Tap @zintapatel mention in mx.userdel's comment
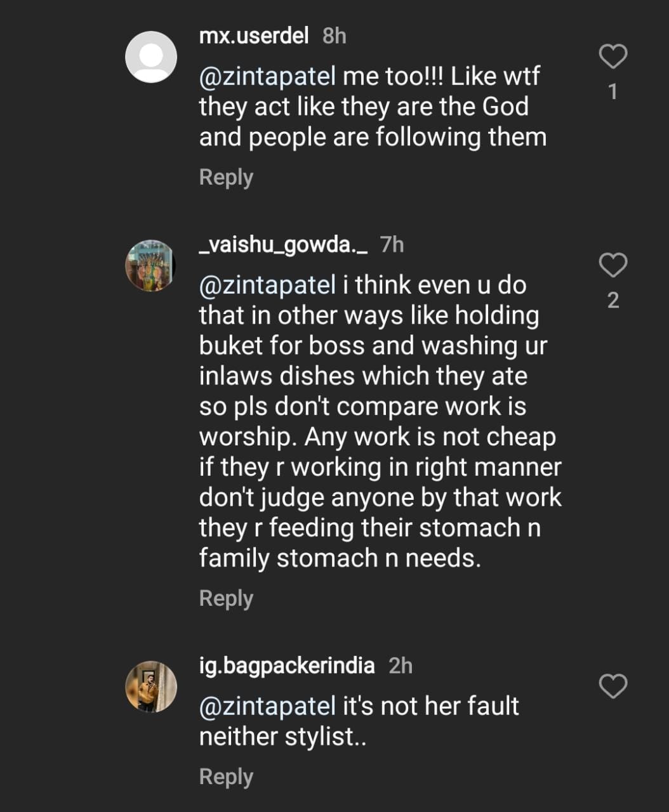The height and width of the screenshot is (812, 669). [267, 77]
